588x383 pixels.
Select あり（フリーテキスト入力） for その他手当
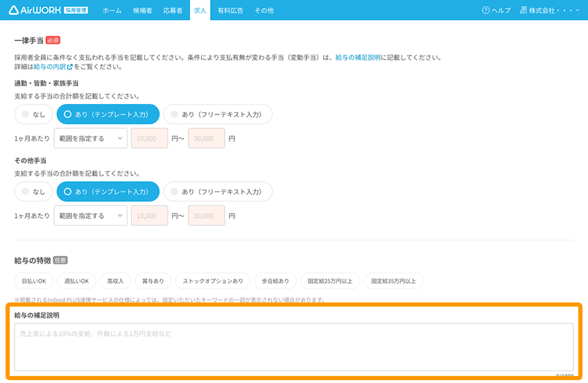click(218, 191)
